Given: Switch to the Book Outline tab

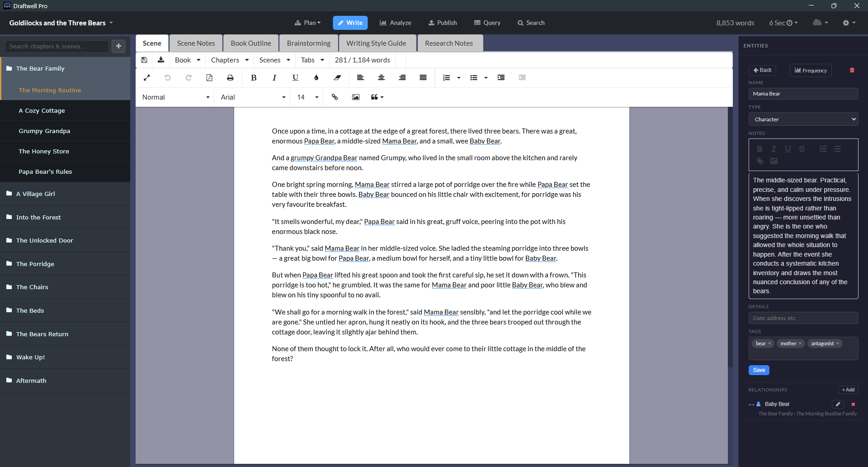Looking at the screenshot, I should click(x=251, y=43).
